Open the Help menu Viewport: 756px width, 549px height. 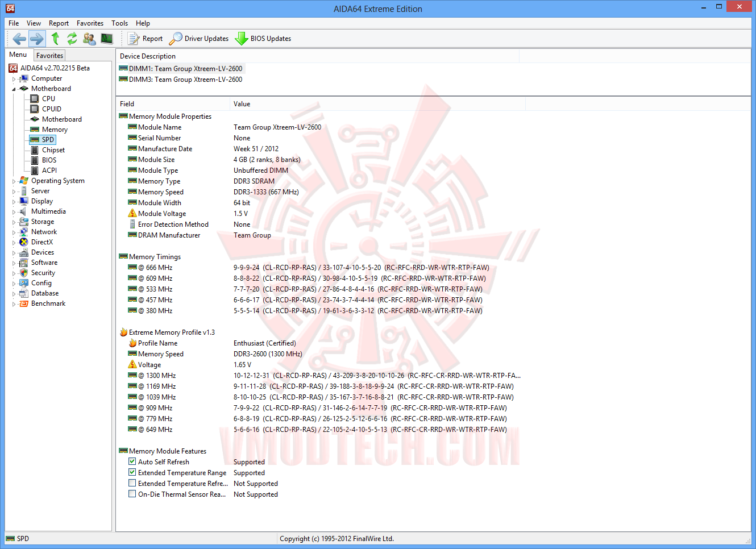click(x=143, y=23)
